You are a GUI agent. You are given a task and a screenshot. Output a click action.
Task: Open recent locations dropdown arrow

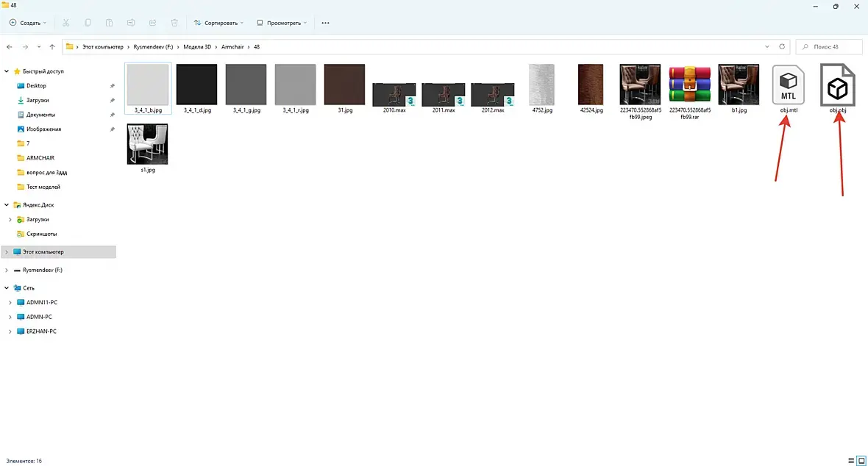pos(39,47)
